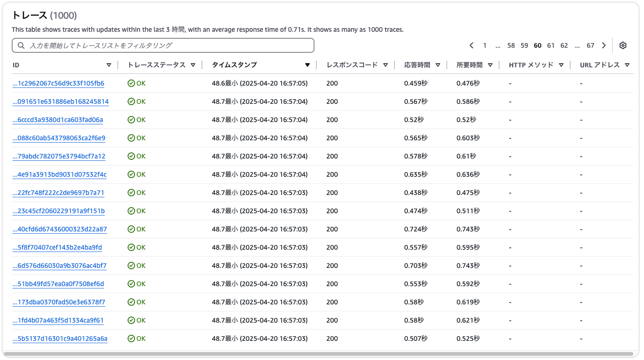Viewport: 644px width, 360px height.
Task: Click response time 0.567秒
Action: click(x=416, y=101)
